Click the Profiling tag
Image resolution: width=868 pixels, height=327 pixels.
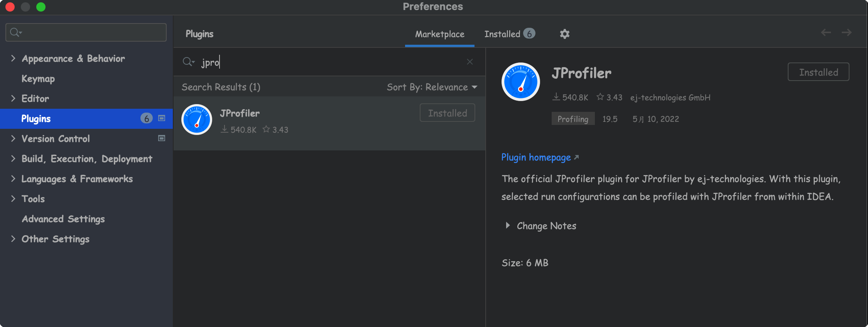click(x=573, y=119)
